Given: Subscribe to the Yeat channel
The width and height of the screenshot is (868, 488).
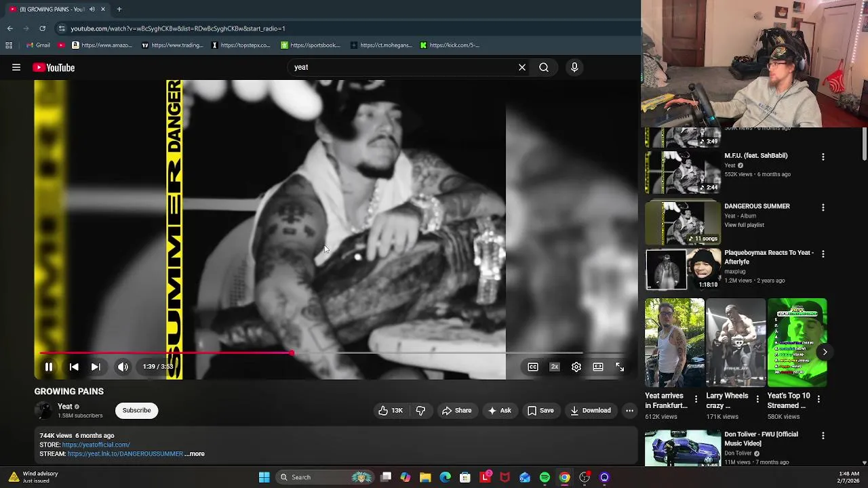Looking at the screenshot, I should [136, 410].
